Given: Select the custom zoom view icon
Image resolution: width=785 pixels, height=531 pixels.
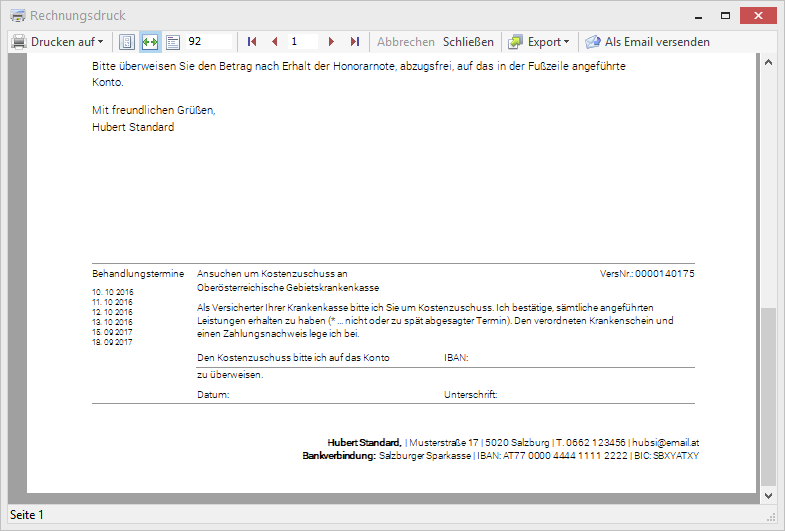Looking at the screenshot, I should pyautogui.click(x=172, y=42).
